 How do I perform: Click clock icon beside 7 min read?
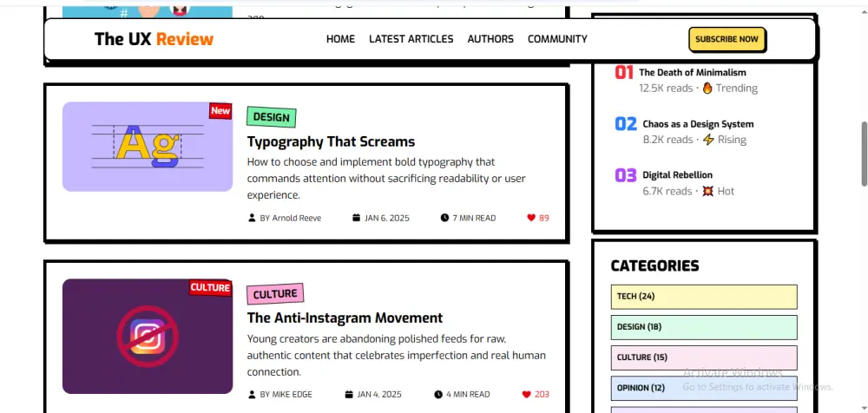(444, 218)
